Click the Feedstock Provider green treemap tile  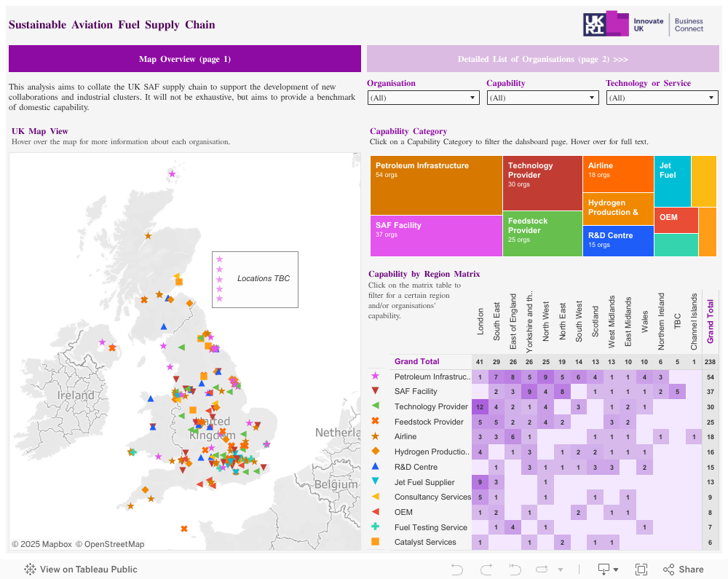point(542,234)
